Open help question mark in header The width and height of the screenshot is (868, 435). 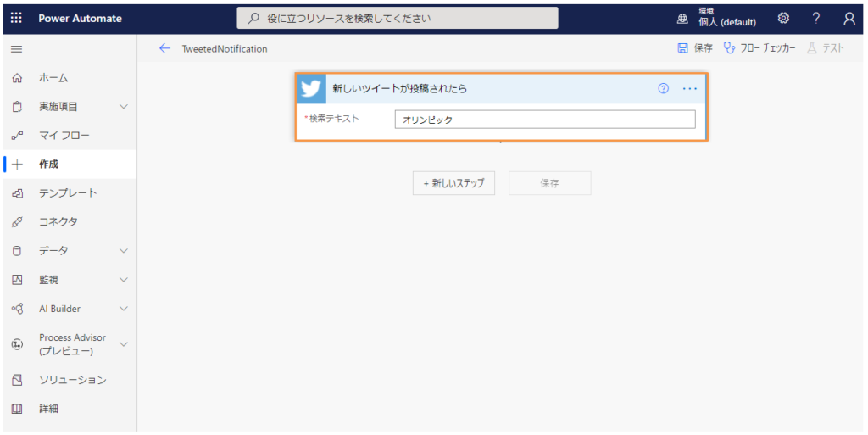click(x=816, y=19)
